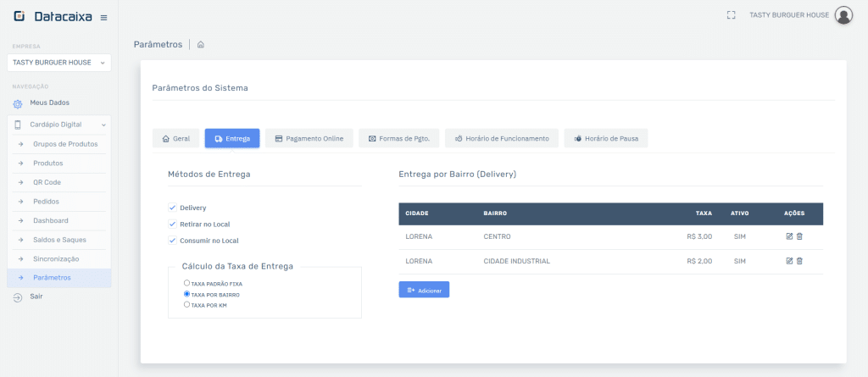Open the user avatar profile icon
868x377 pixels.
pos(843,14)
